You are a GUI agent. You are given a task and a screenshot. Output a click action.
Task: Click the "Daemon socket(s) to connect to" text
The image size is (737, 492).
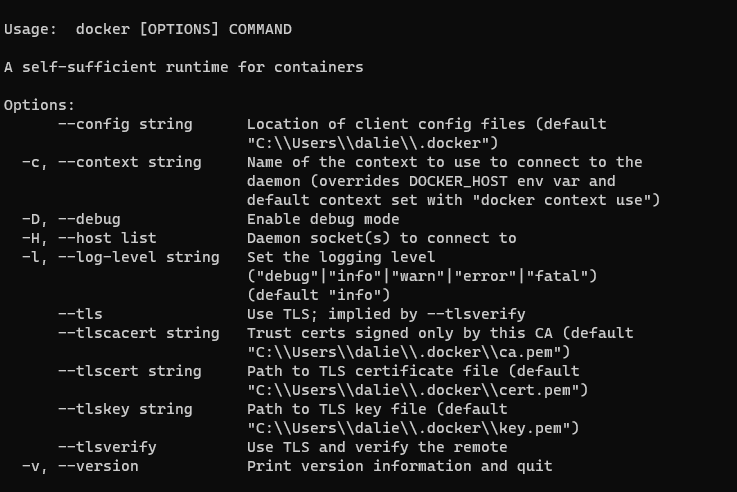(382, 238)
